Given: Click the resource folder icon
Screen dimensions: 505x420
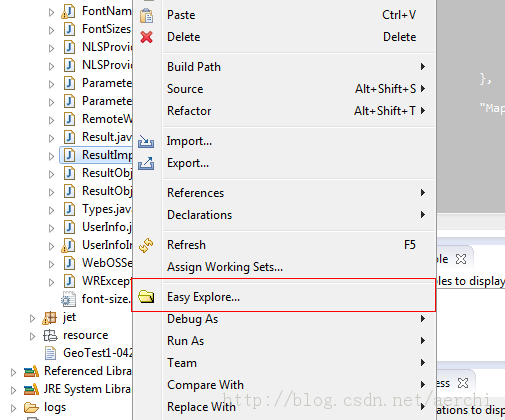Looking at the screenshot, I should pos(50,335).
